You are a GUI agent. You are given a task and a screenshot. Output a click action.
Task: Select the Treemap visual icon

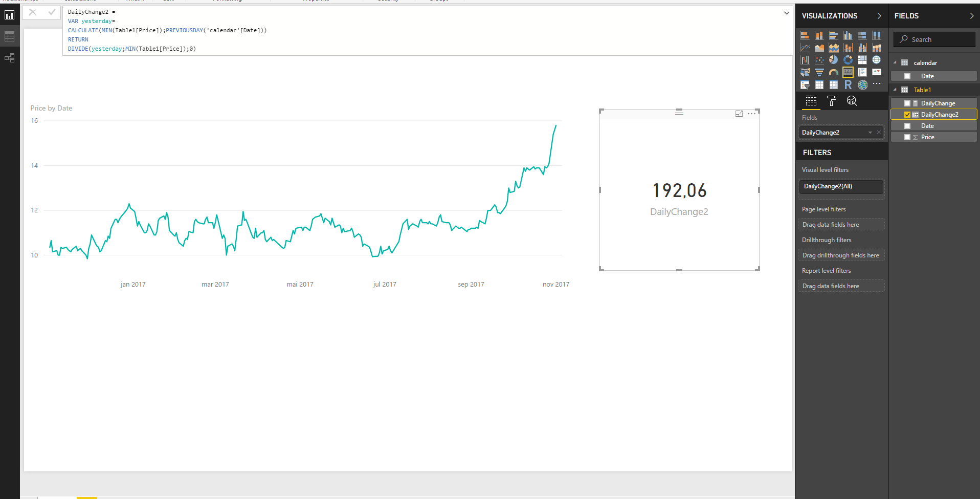coord(862,59)
